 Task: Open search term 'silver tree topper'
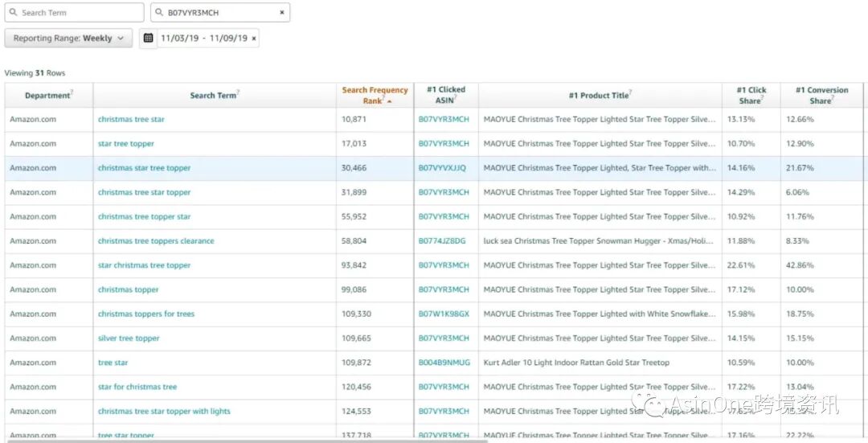click(x=129, y=338)
